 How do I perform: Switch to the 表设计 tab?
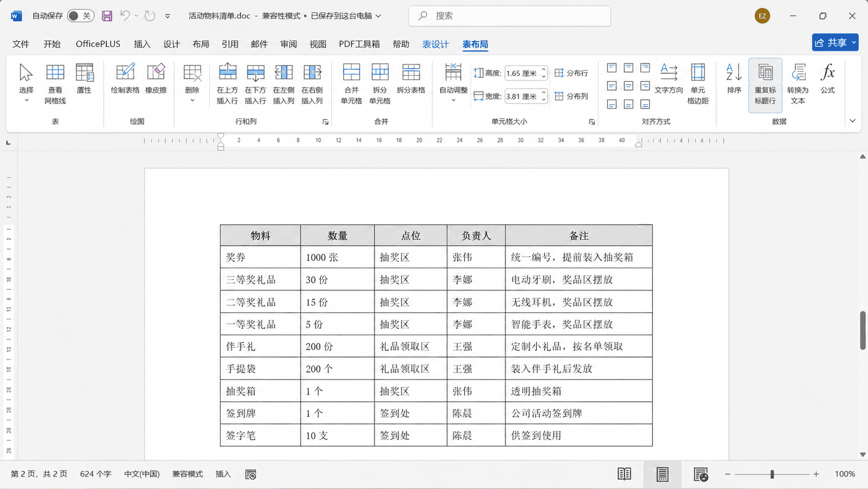pyautogui.click(x=435, y=44)
